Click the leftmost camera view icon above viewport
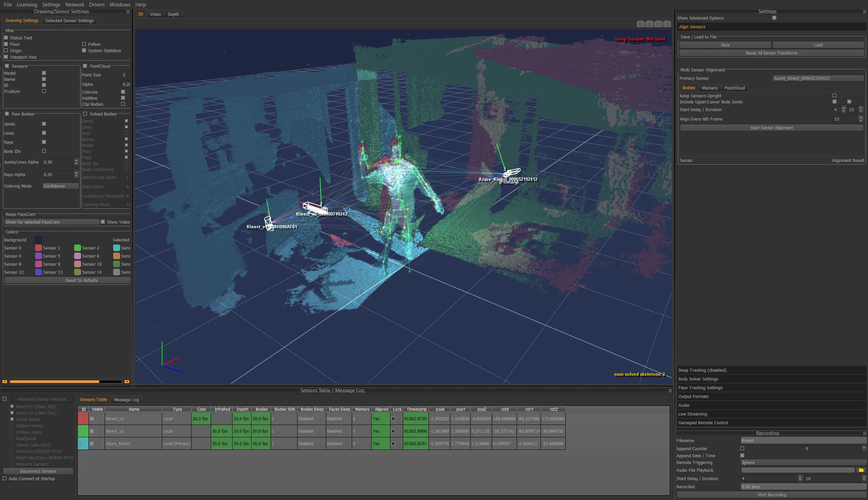Image resolution: width=868 pixels, height=500 pixels. coord(640,24)
